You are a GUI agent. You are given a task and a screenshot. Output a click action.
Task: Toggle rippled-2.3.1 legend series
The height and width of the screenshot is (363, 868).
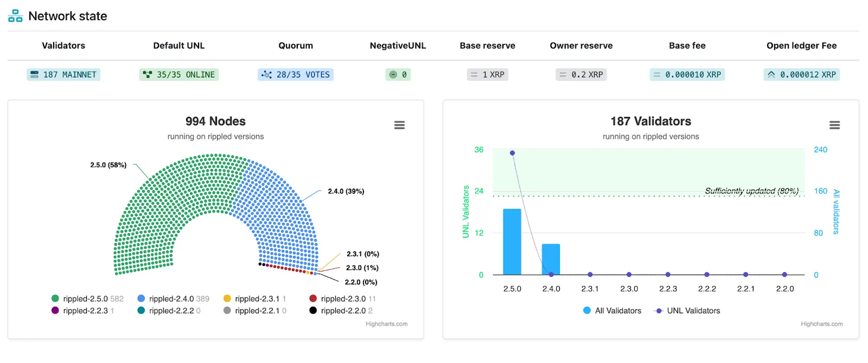(255, 299)
